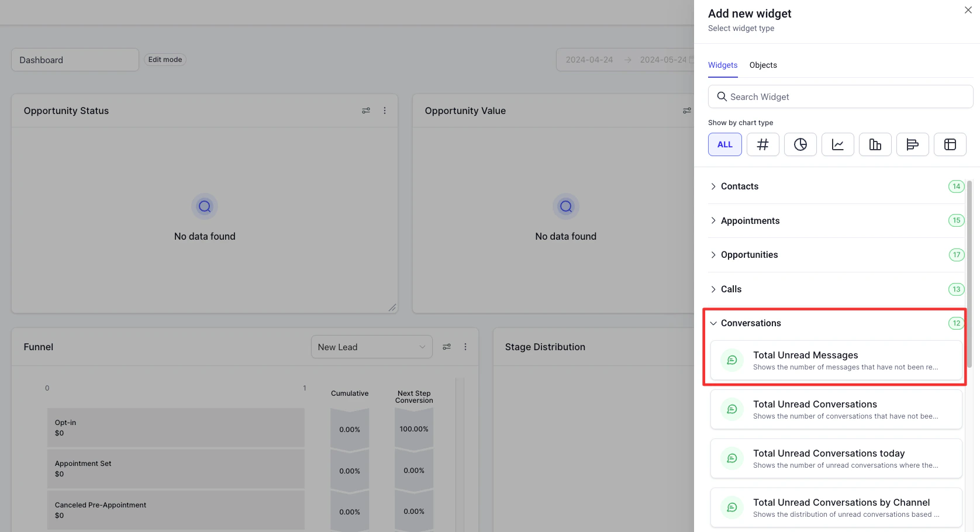The width and height of the screenshot is (980, 532).
Task: Select the Total Unread Conversations today widget
Action: click(835, 458)
